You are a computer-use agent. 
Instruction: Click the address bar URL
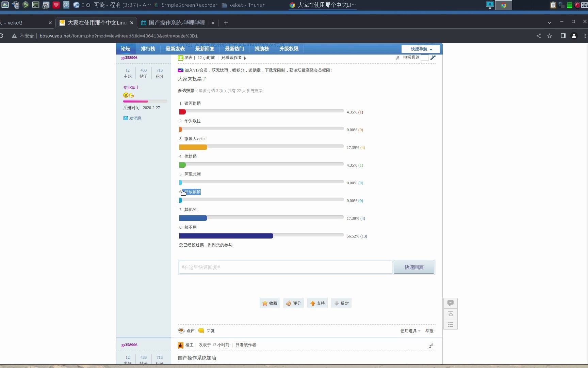click(x=118, y=36)
